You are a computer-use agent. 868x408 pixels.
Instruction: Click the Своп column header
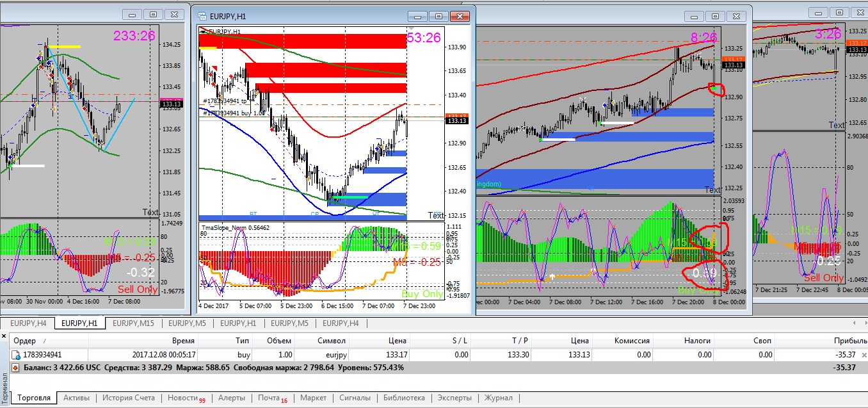point(745,341)
